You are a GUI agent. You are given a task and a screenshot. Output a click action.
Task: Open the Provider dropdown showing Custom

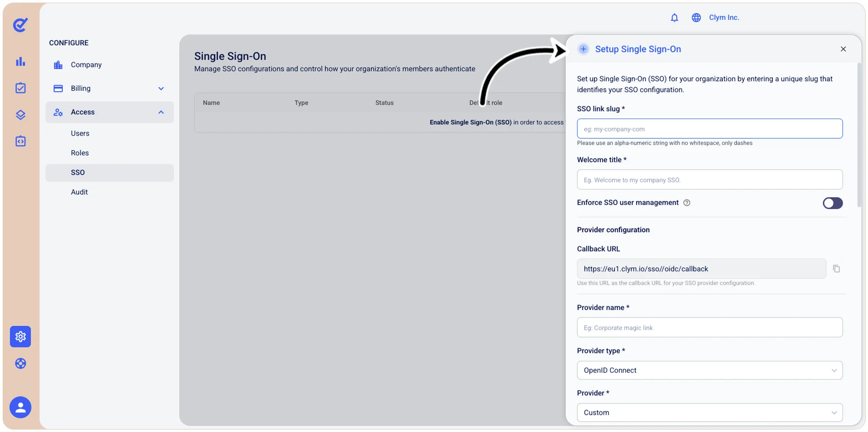click(x=710, y=413)
